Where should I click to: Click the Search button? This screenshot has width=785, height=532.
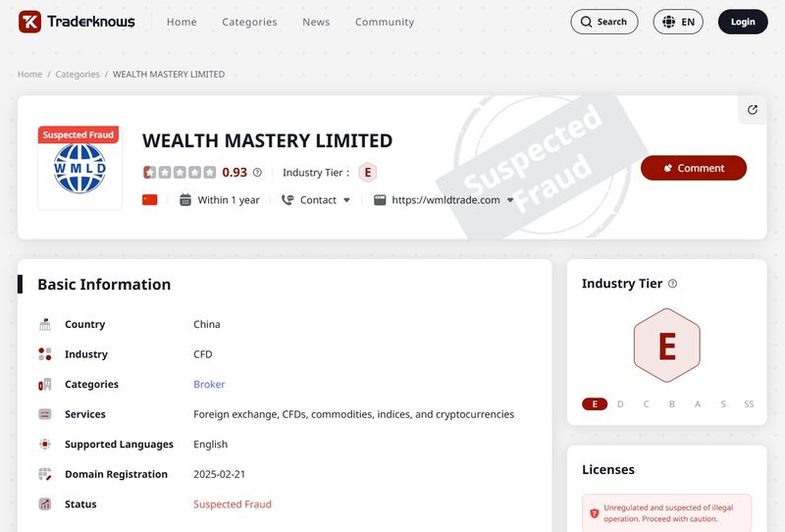pyautogui.click(x=604, y=22)
